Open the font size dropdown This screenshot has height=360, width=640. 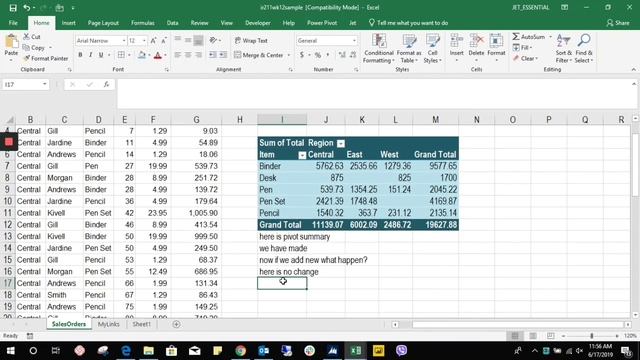pyautogui.click(x=144, y=40)
